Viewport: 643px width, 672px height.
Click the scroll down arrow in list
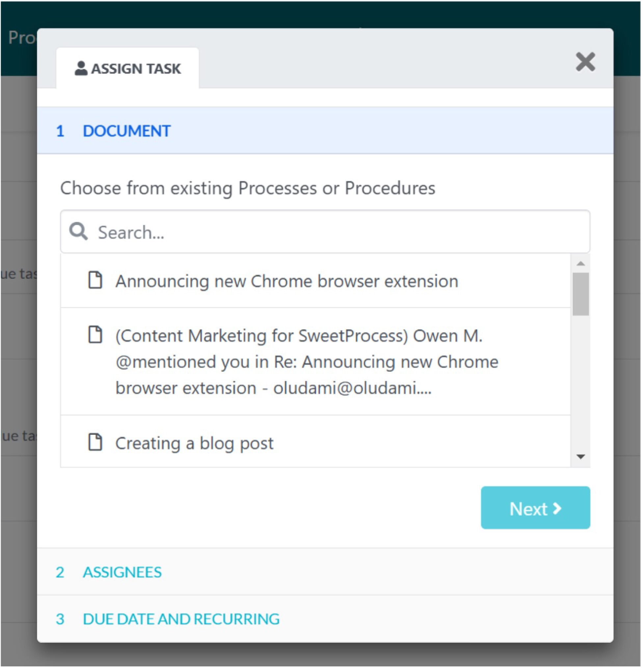[581, 457]
